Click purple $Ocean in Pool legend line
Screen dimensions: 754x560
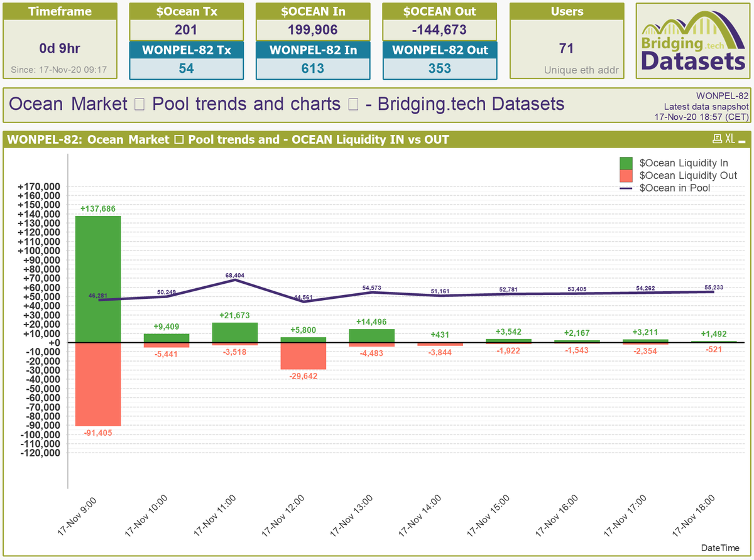627,188
